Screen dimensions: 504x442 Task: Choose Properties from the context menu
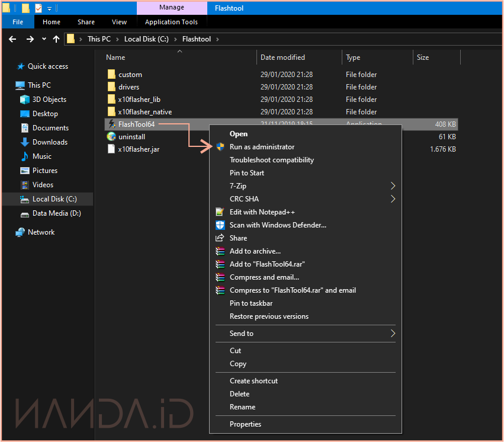coord(245,424)
